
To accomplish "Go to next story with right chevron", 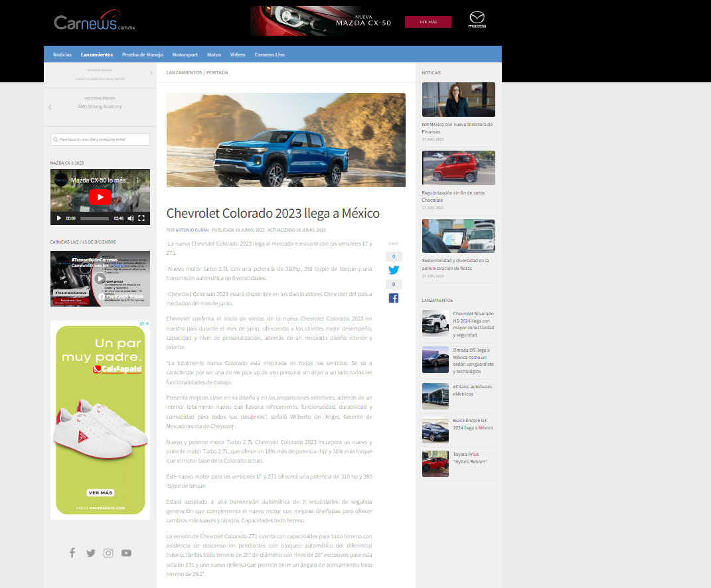I will (x=151, y=72).
